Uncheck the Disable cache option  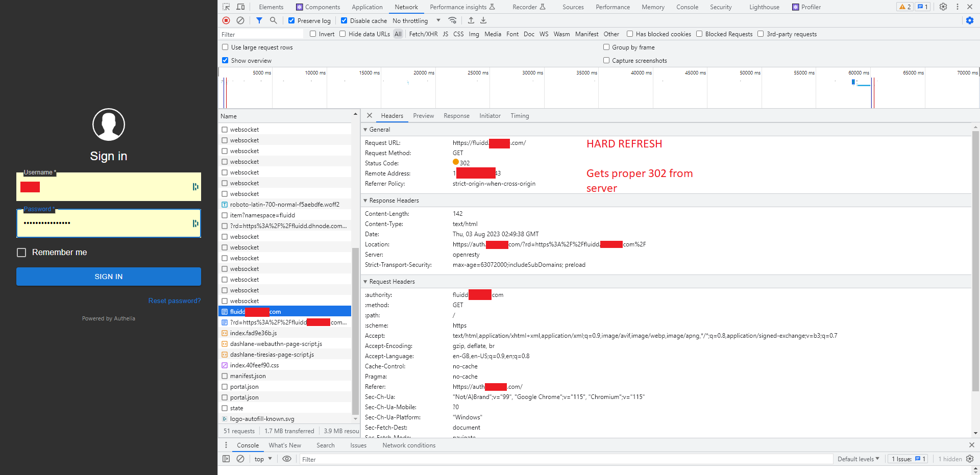point(345,20)
